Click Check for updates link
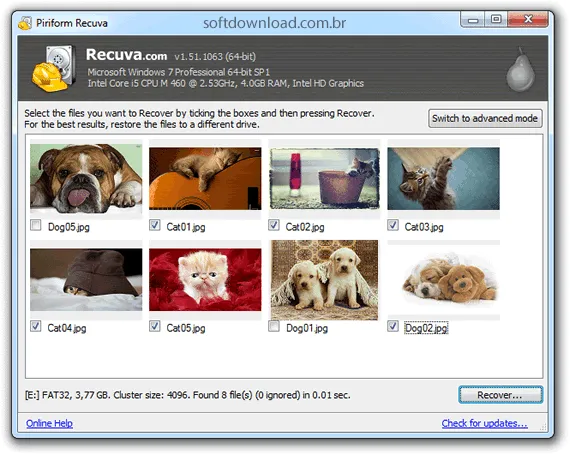 click(485, 423)
